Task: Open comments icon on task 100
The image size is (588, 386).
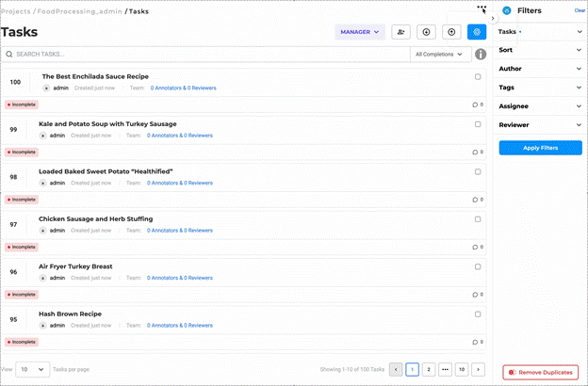Action: [x=475, y=105]
